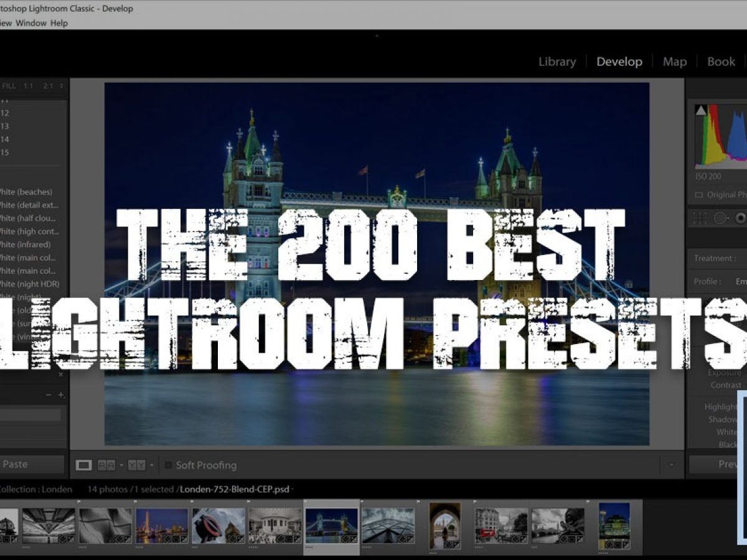This screenshot has width=747, height=560.
Task: Toggle histogram shadow clipping triangle
Action: point(701,110)
